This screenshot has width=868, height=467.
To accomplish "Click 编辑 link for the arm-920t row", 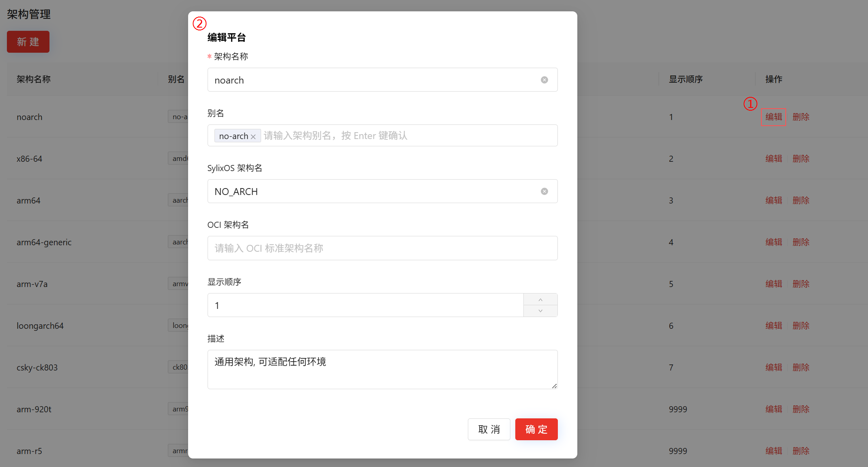I will coord(774,409).
